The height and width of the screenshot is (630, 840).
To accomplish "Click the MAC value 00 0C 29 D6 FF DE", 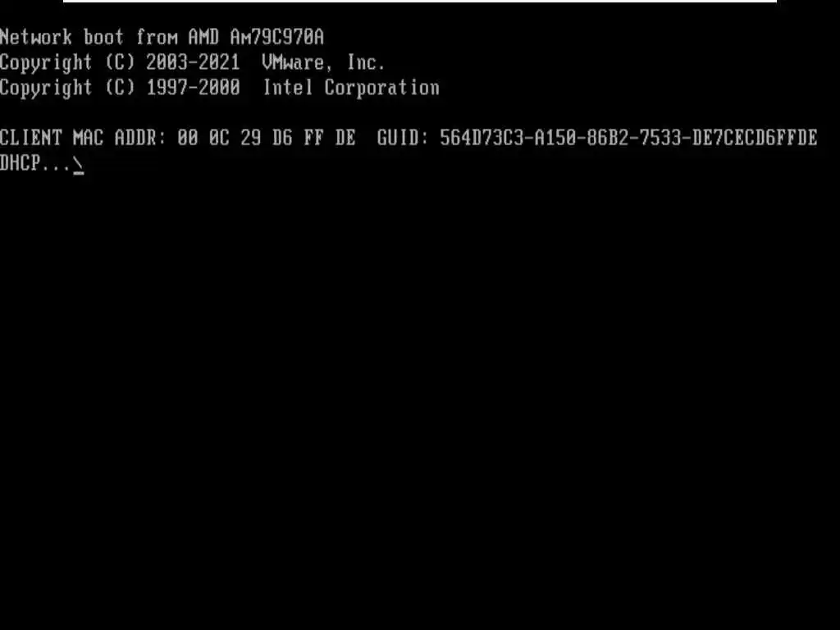I will [x=267, y=138].
